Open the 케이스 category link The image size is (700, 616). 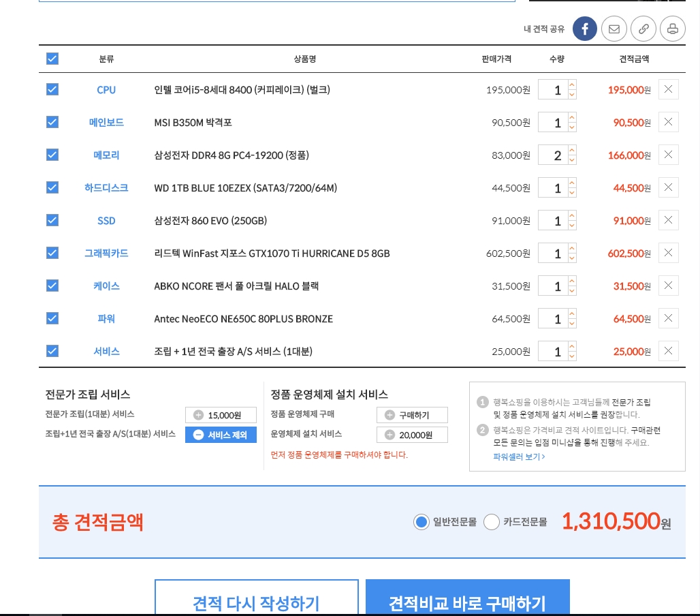coord(106,286)
